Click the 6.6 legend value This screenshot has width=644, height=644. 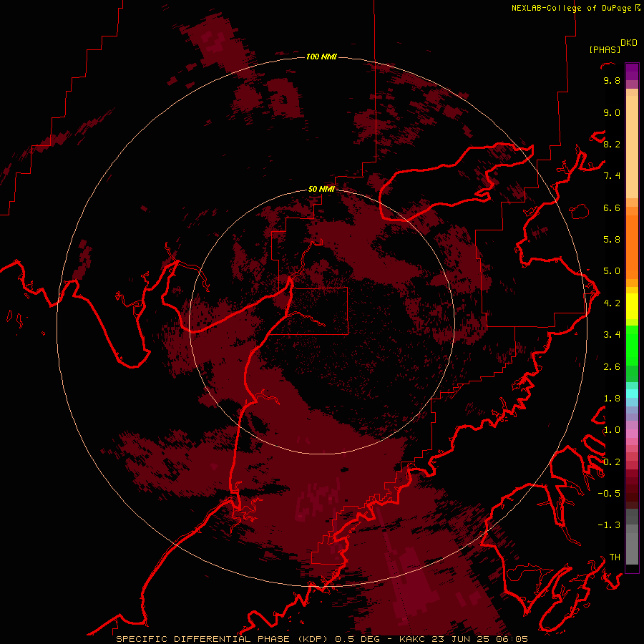point(612,208)
